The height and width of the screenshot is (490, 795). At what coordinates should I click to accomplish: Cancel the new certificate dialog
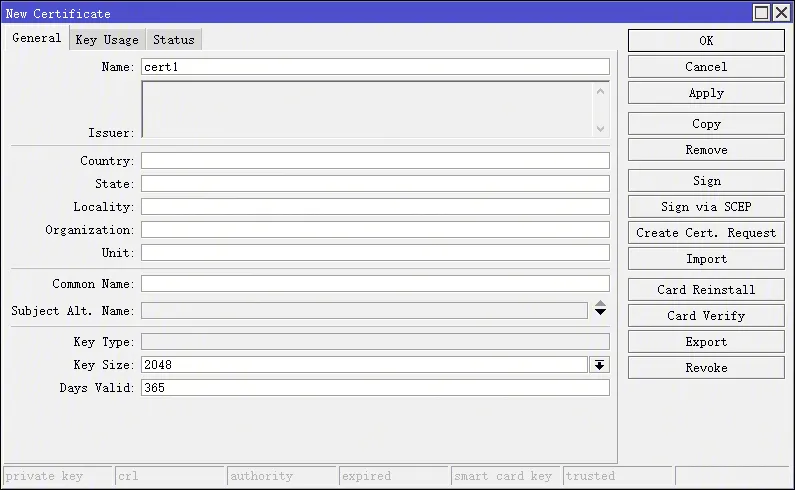(706, 67)
